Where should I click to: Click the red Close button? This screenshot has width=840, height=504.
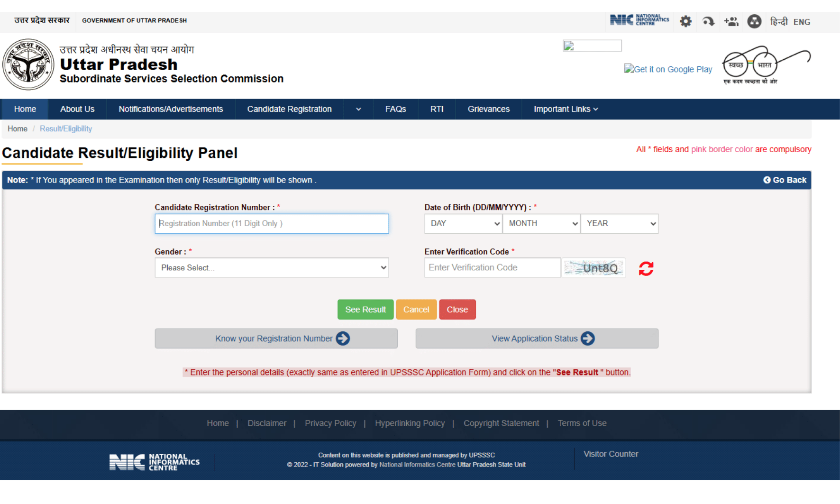tap(457, 310)
